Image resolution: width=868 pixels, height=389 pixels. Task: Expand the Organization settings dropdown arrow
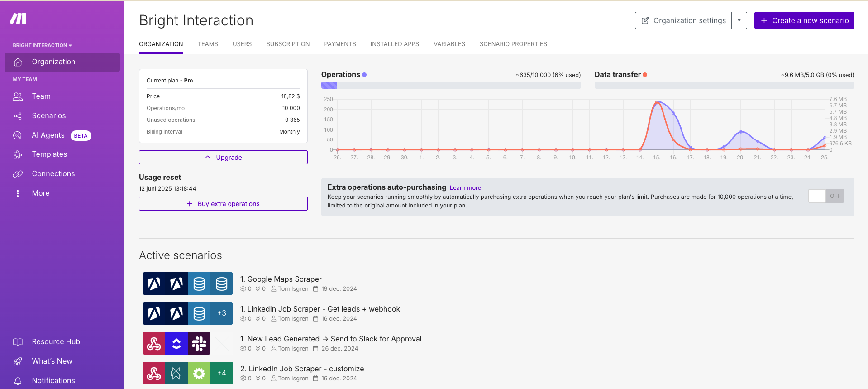coord(739,20)
